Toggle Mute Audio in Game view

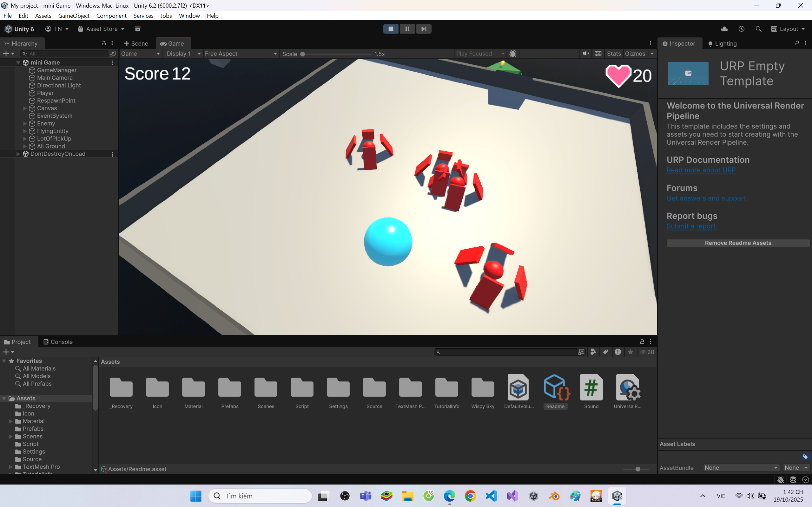tap(585, 54)
